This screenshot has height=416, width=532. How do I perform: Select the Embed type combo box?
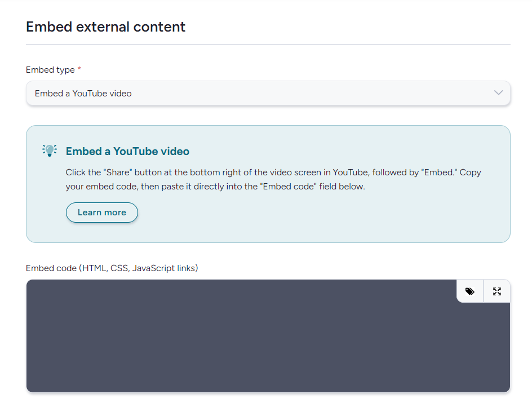[268, 93]
